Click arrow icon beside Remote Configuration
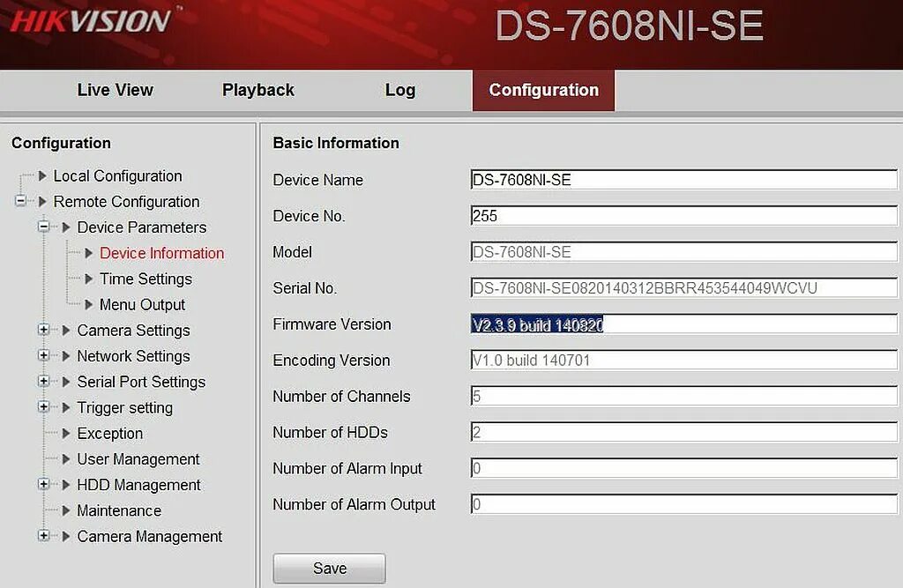 tap(42, 202)
